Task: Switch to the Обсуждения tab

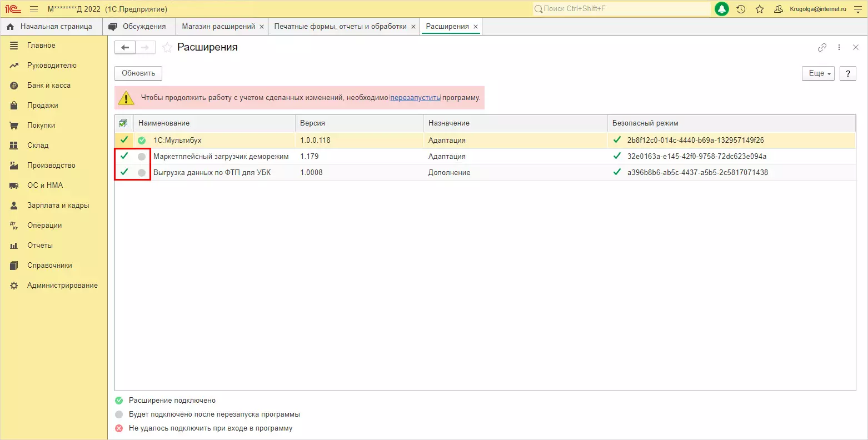Action: tap(139, 26)
